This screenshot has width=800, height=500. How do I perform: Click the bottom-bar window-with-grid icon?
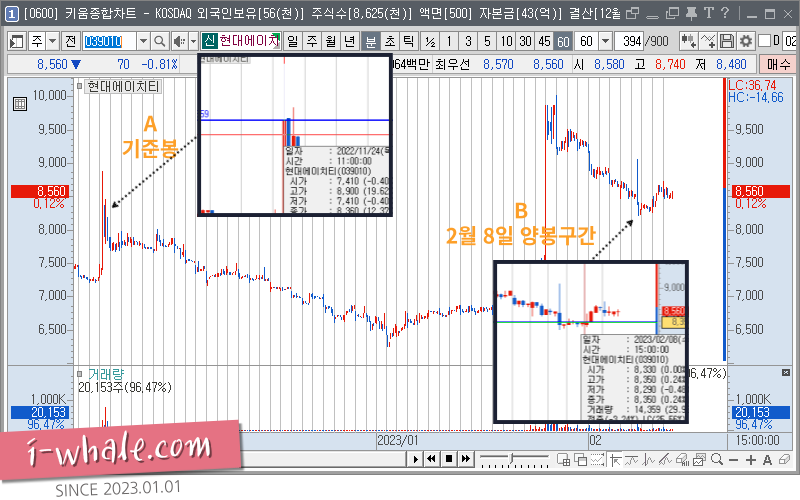(x=563, y=460)
